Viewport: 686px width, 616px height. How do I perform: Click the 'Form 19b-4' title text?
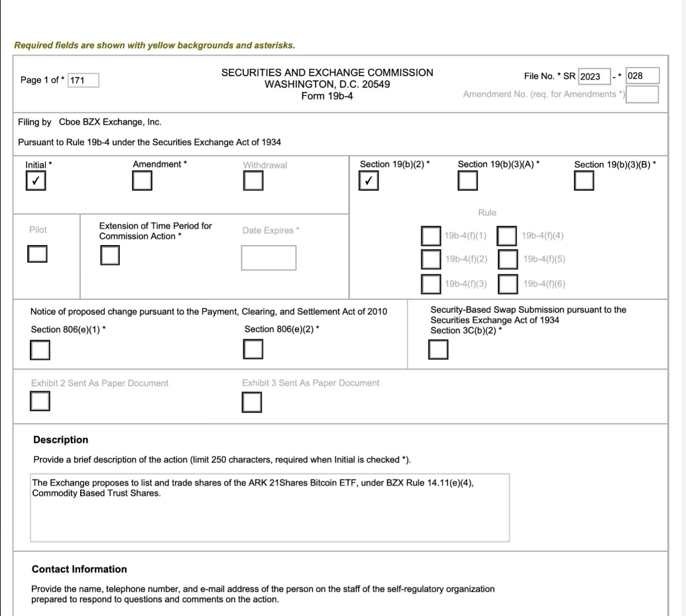coord(327,96)
